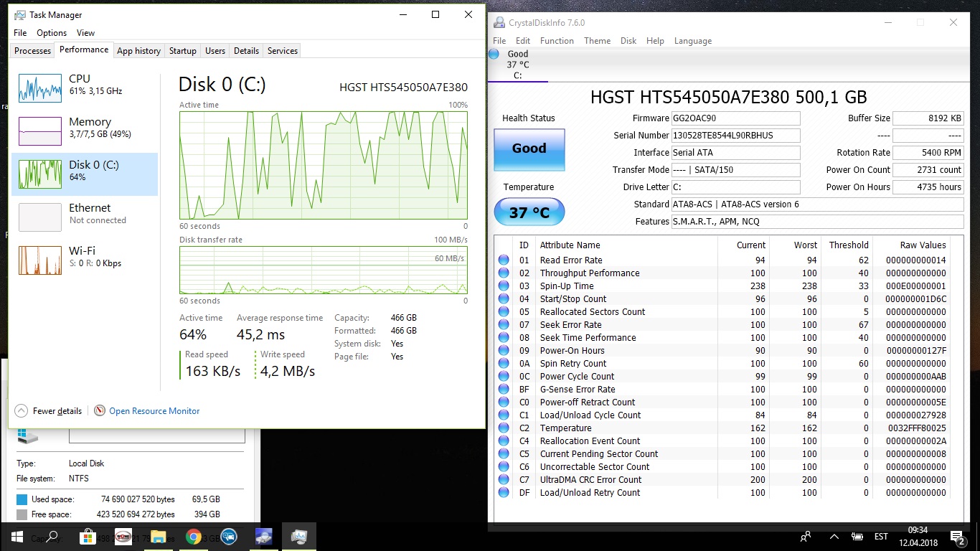Viewport: 980px width, 551px height.
Task: Click the status orb for Temperature attribute row
Action: click(504, 428)
